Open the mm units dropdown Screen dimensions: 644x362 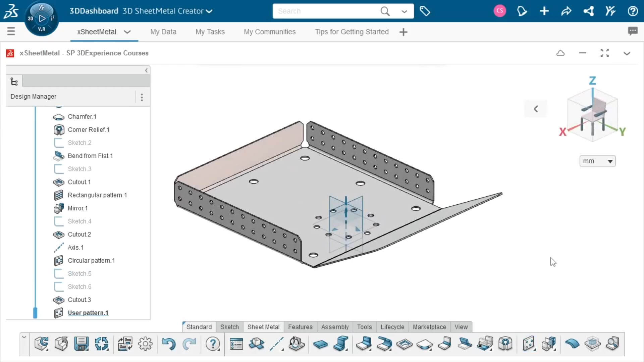(x=597, y=161)
